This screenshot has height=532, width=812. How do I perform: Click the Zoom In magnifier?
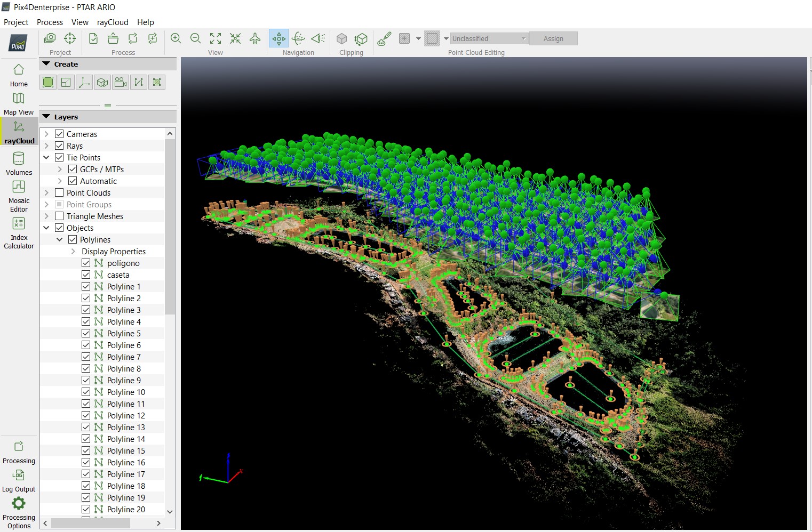[176, 38]
